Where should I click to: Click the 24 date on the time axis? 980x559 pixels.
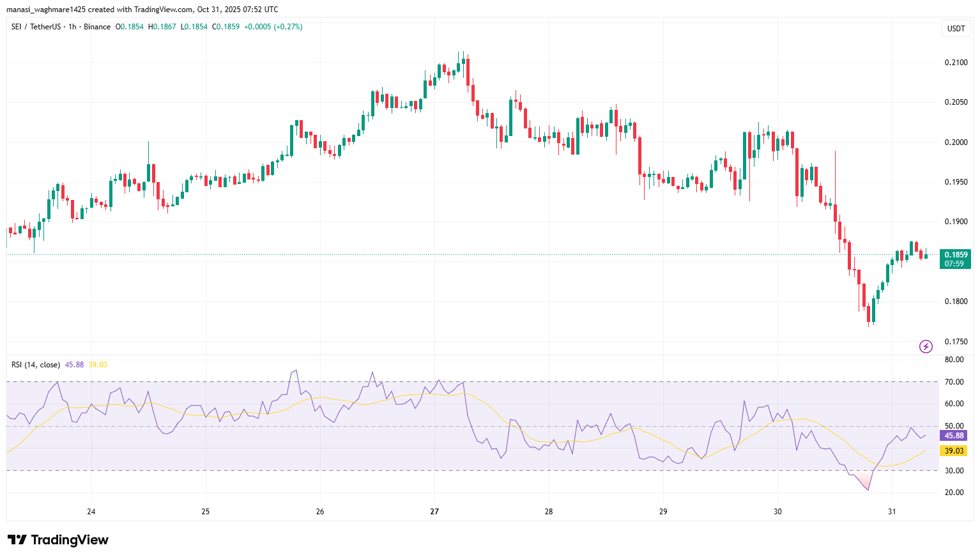(x=91, y=512)
